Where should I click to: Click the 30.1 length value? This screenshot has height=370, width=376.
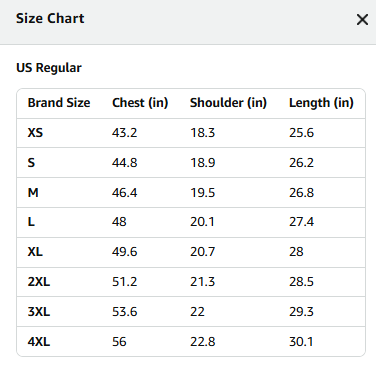[301, 342]
